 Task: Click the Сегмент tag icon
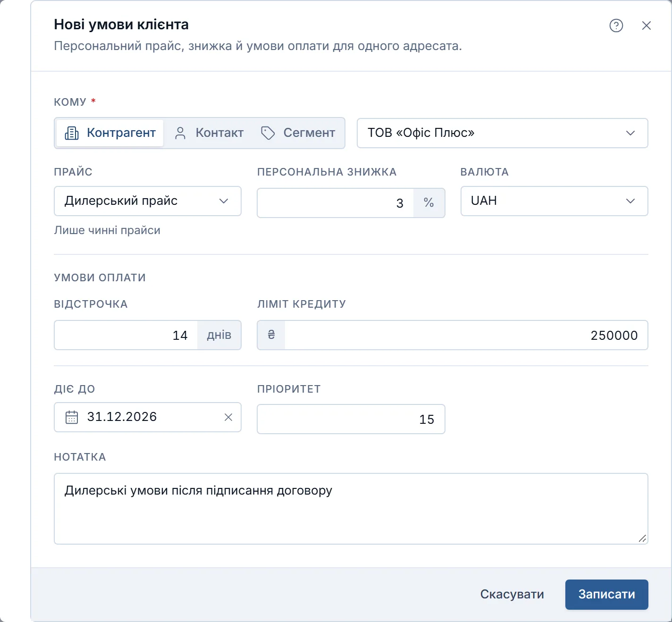point(268,133)
